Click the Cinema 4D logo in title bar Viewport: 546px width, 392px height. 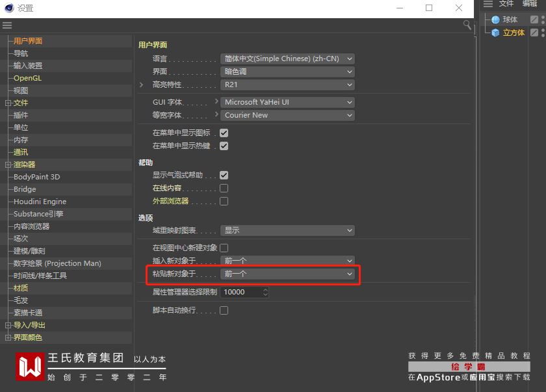click(x=8, y=8)
